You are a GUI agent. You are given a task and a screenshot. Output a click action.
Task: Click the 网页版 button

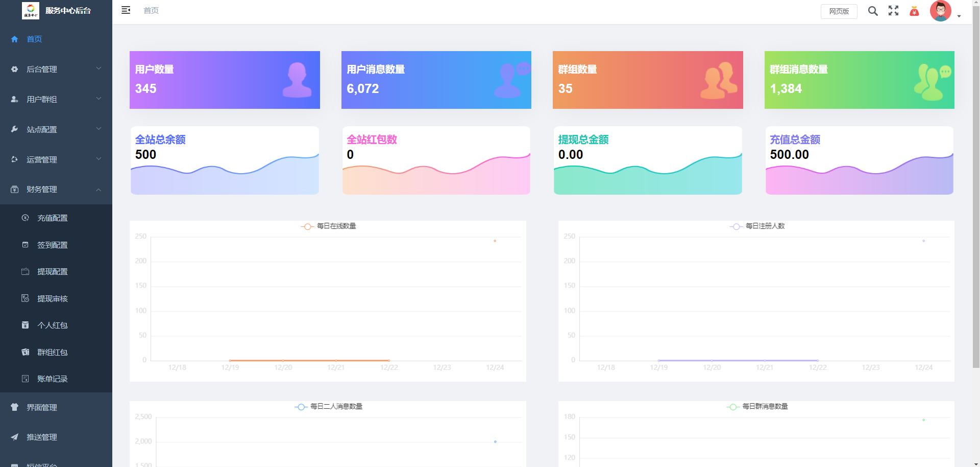coord(839,11)
